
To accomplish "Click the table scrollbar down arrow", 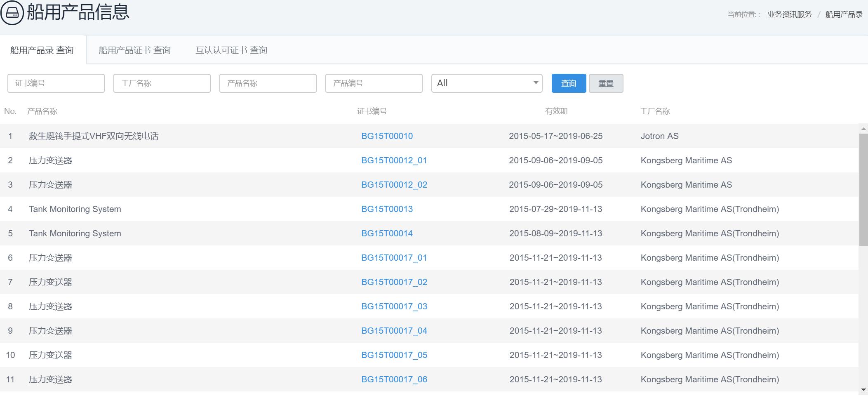I will [863, 389].
